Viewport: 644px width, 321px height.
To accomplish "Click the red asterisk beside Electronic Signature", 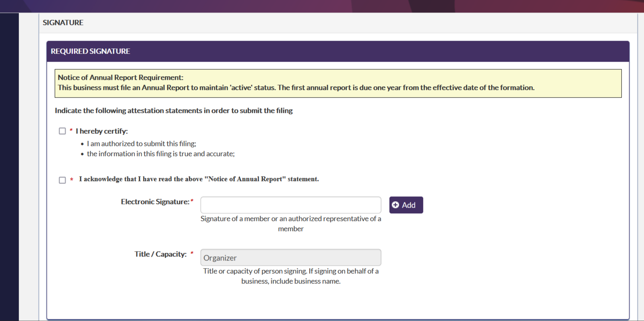I will pyautogui.click(x=192, y=201).
